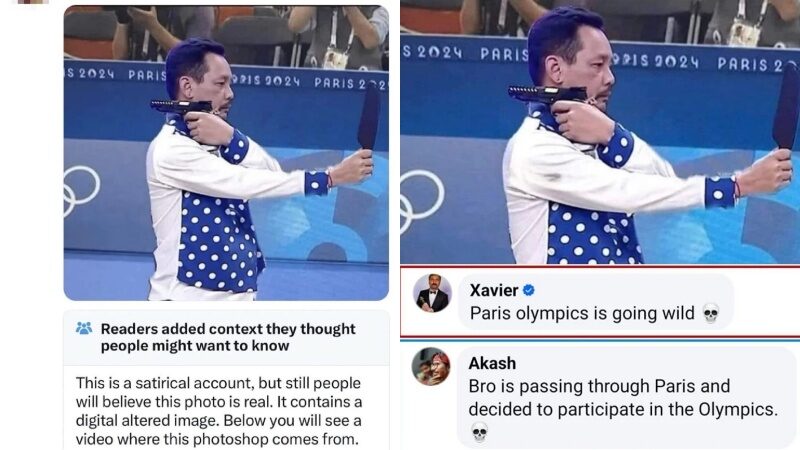Screen dimensions: 800x450
Task: Click the PARIS 2024 banner in right photo
Action: [600, 58]
